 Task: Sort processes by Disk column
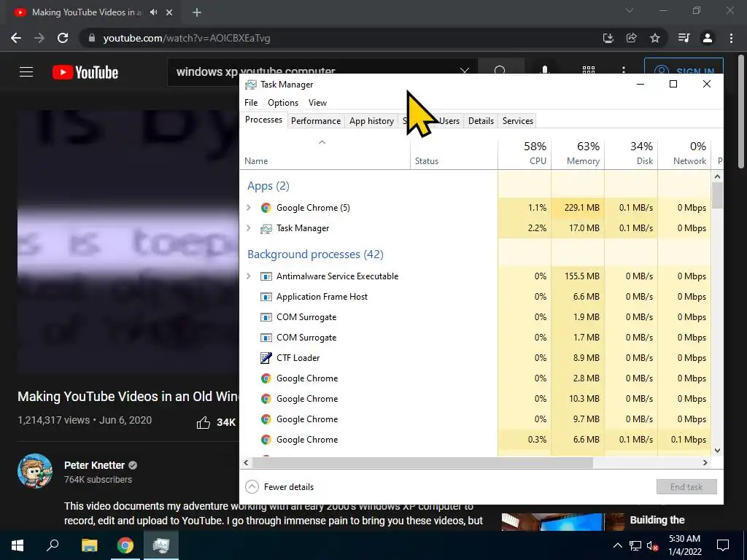631,153
